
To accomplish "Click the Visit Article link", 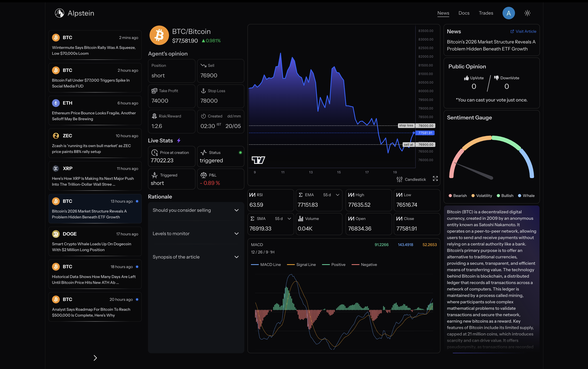I will [x=523, y=31].
